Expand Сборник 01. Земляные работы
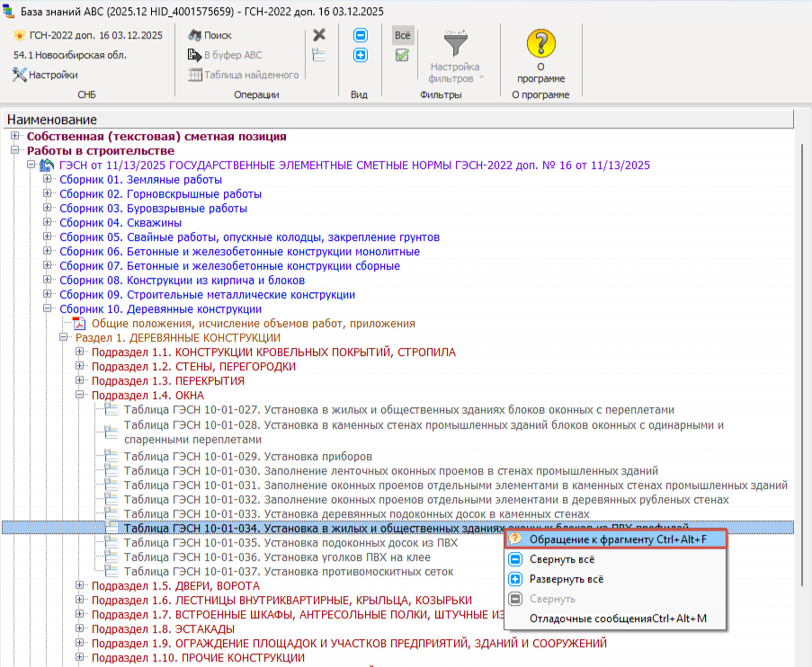Screen dimensions: 812x667 coord(47,179)
